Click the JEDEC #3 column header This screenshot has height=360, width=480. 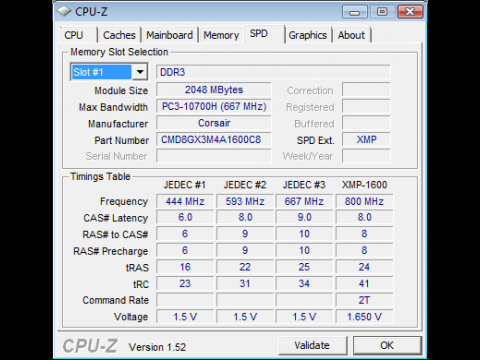304,185
